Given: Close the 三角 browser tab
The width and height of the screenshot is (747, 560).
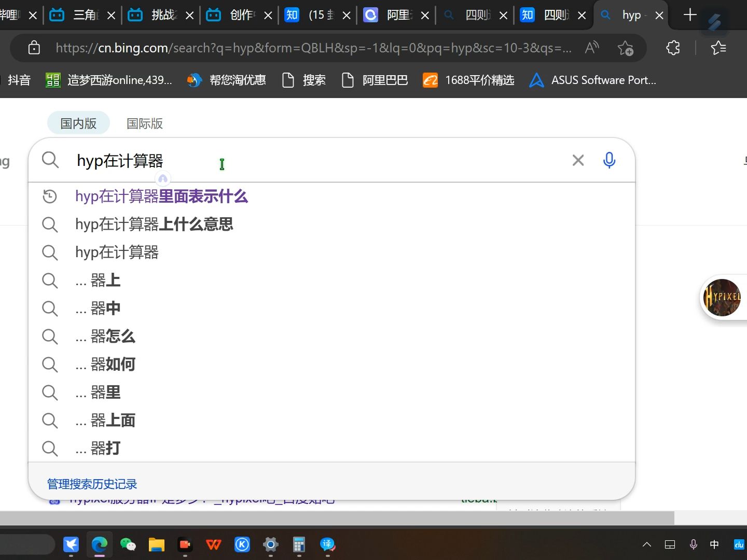Looking at the screenshot, I should click(111, 16).
